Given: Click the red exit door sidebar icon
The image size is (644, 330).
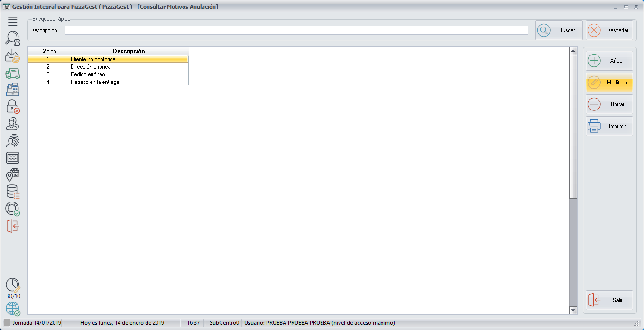Looking at the screenshot, I should (x=13, y=226).
